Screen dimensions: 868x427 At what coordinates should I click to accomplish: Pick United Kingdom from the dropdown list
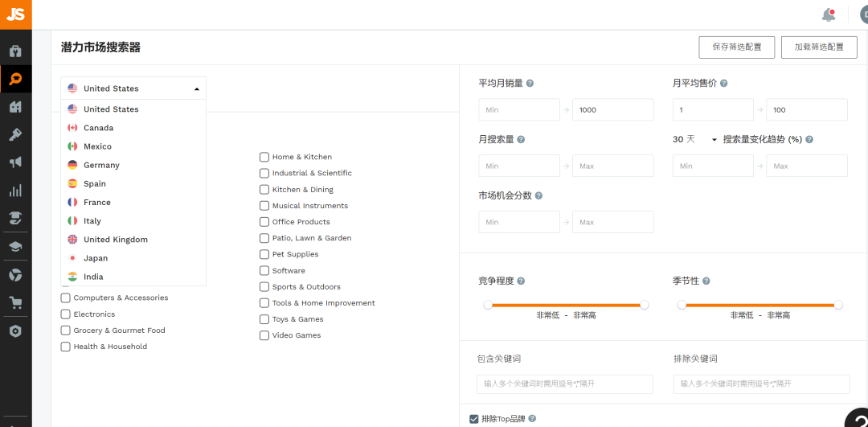point(115,240)
